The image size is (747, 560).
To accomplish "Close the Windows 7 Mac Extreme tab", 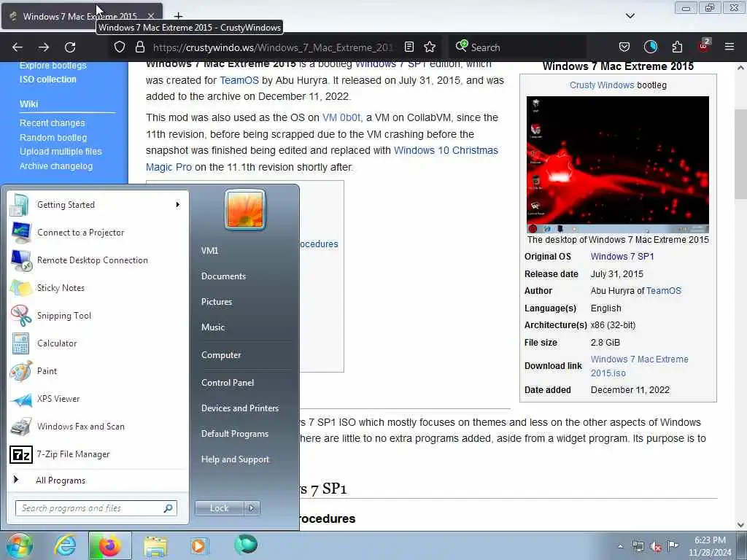I will click(x=151, y=16).
